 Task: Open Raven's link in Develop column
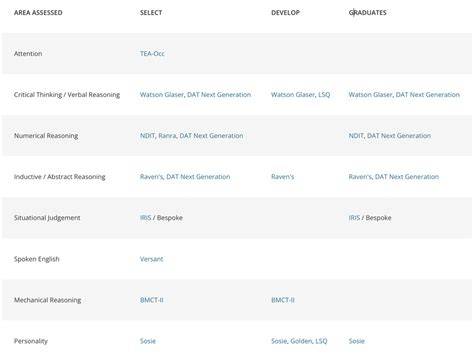point(283,177)
